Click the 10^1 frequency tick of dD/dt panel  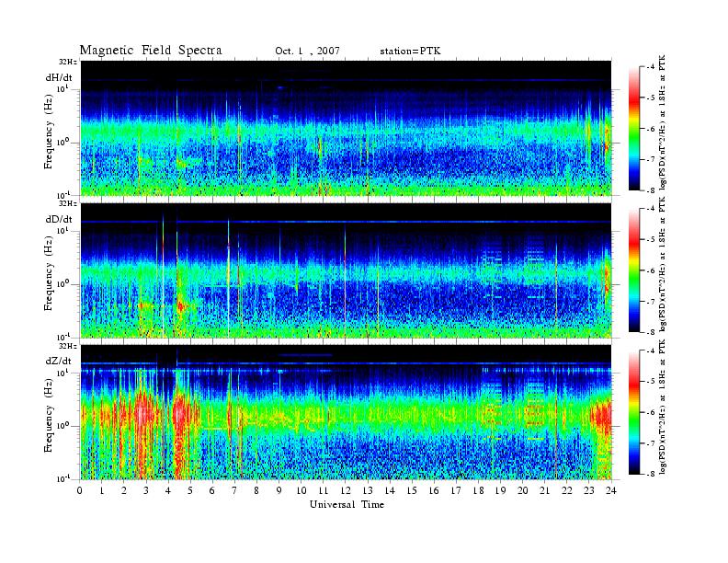pos(63,230)
